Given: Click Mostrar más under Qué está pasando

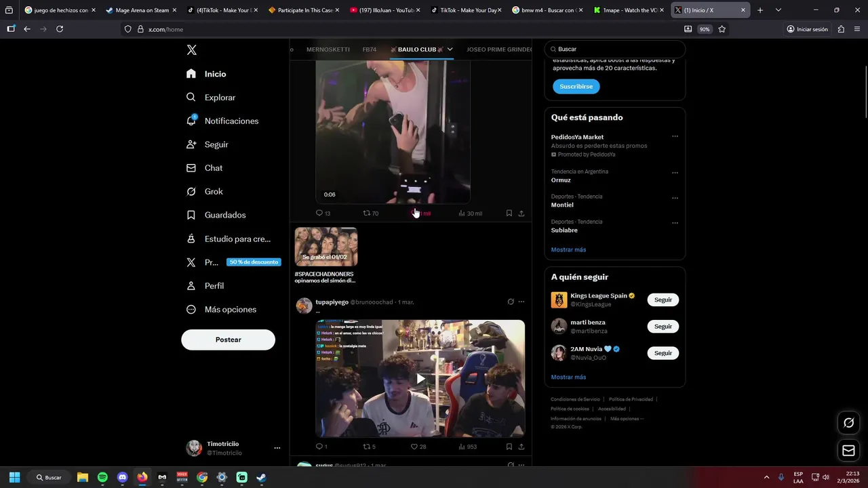Looking at the screenshot, I should 568,249.
